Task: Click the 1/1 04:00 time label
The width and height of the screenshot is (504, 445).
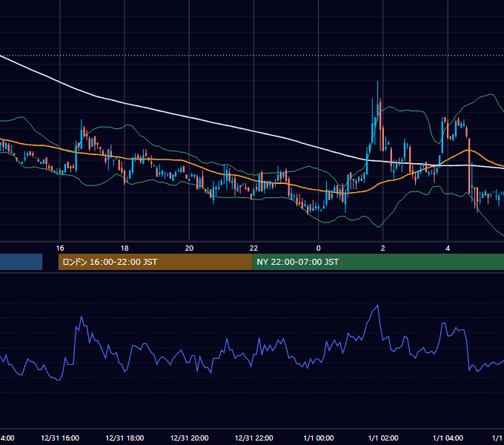Action: (448, 438)
